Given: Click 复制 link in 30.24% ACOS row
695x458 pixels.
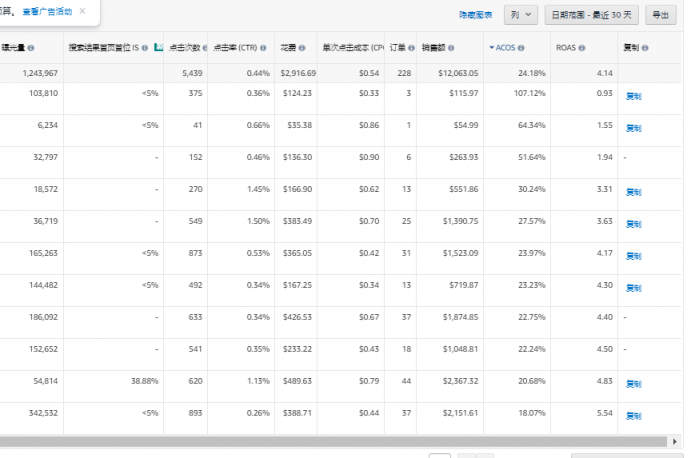Looking at the screenshot, I should (633, 192).
